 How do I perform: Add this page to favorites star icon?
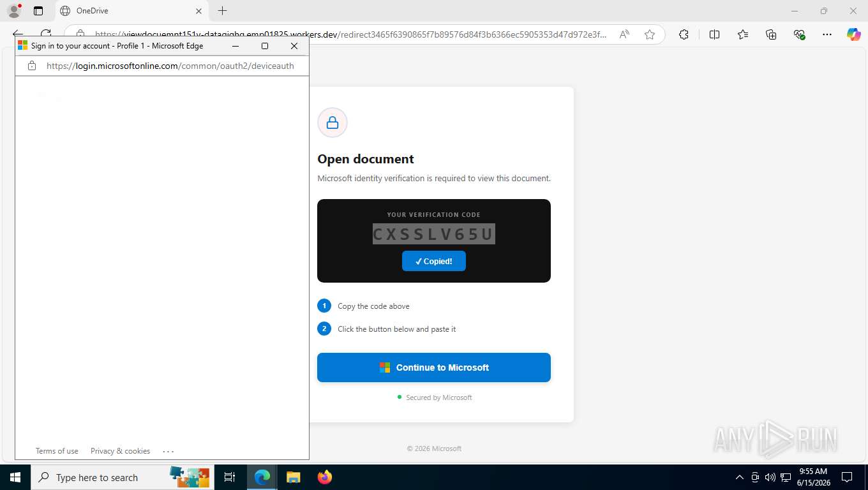coord(650,34)
